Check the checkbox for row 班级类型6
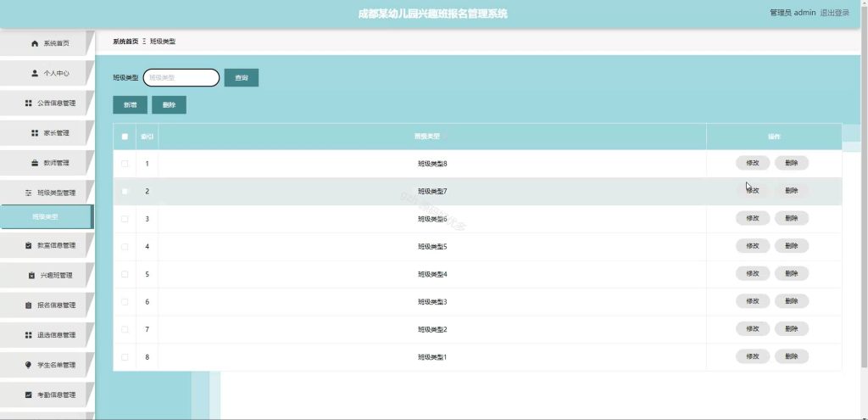 tap(125, 219)
